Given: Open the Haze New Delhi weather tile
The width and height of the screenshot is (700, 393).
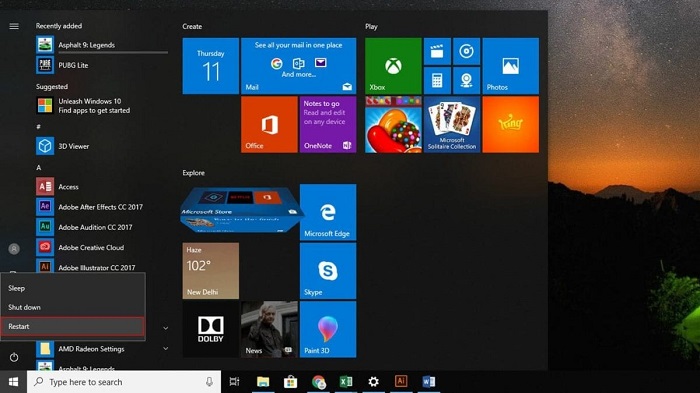Looking at the screenshot, I should click(x=210, y=271).
